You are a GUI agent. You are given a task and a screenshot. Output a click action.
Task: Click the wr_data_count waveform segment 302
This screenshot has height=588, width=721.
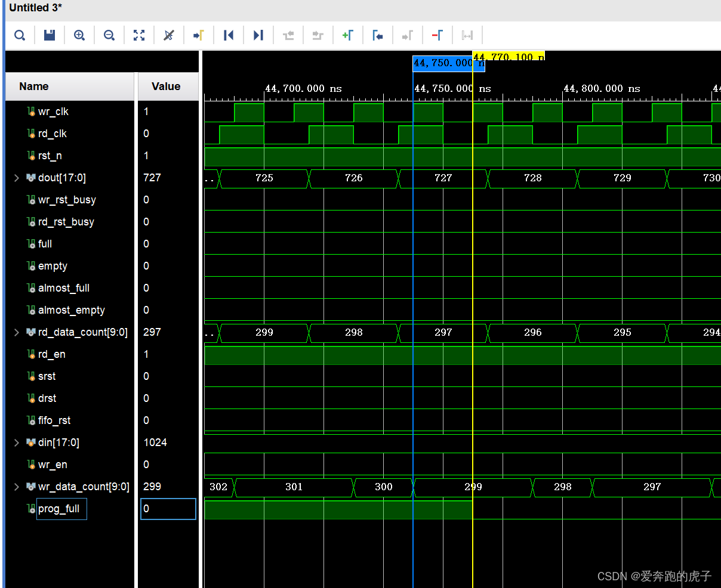pyautogui.click(x=218, y=487)
